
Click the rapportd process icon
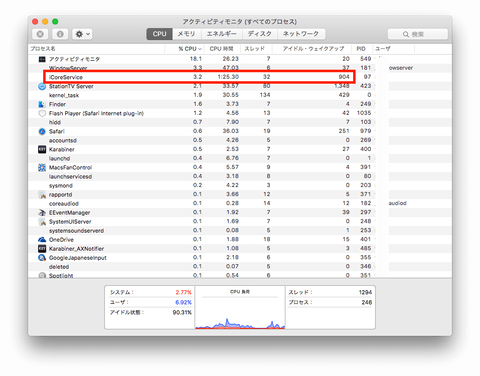pyautogui.click(x=42, y=195)
